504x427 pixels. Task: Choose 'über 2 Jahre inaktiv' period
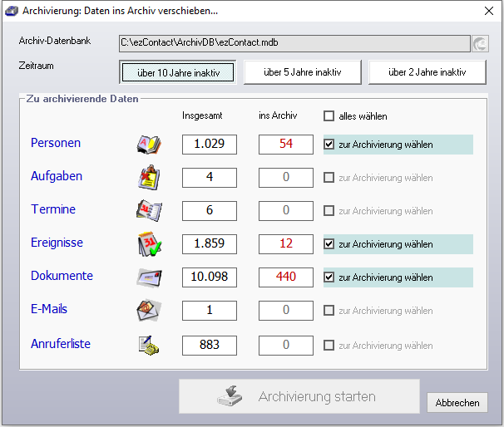click(428, 72)
